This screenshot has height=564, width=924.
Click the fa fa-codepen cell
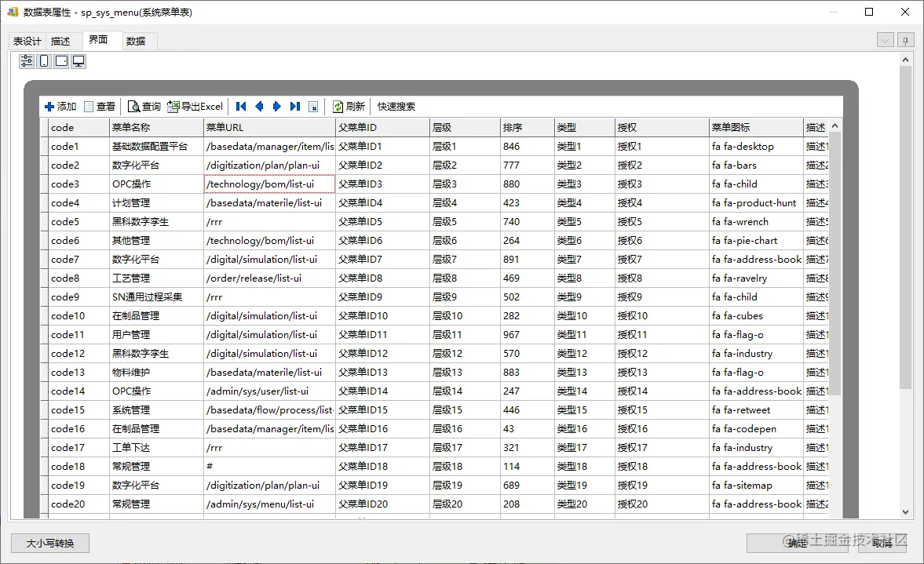point(757,429)
